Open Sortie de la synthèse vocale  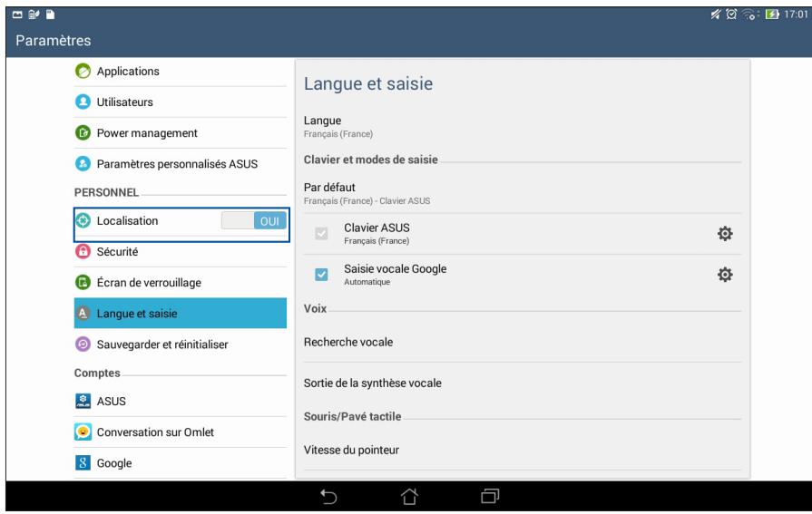[523, 383]
